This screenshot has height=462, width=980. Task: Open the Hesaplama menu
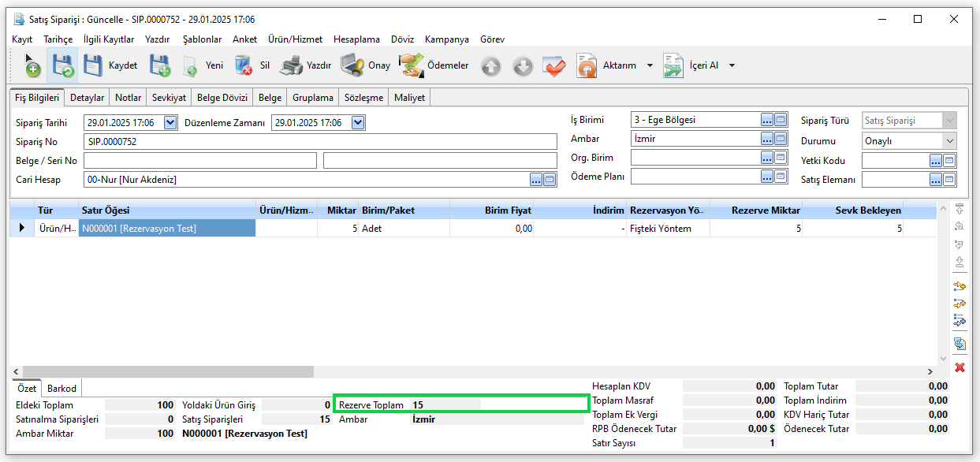point(356,39)
